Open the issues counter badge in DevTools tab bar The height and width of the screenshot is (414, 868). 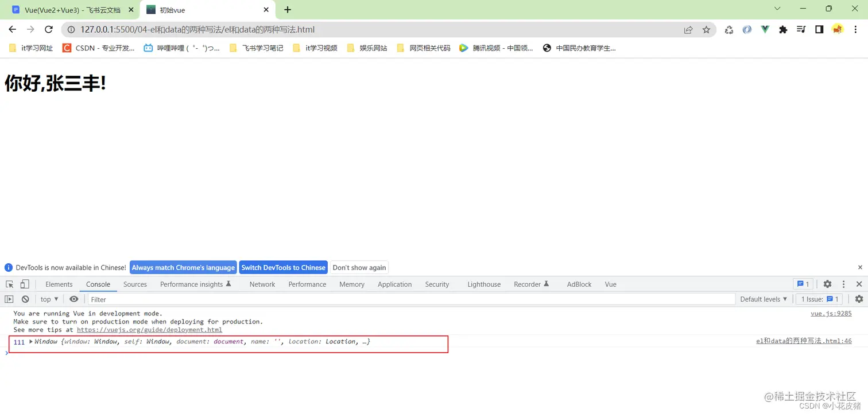coord(803,284)
